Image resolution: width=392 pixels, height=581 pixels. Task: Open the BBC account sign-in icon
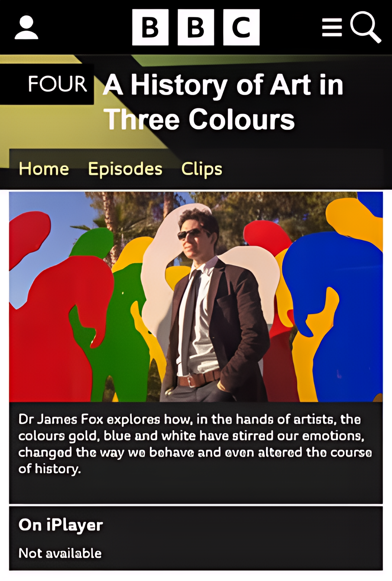click(x=26, y=27)
